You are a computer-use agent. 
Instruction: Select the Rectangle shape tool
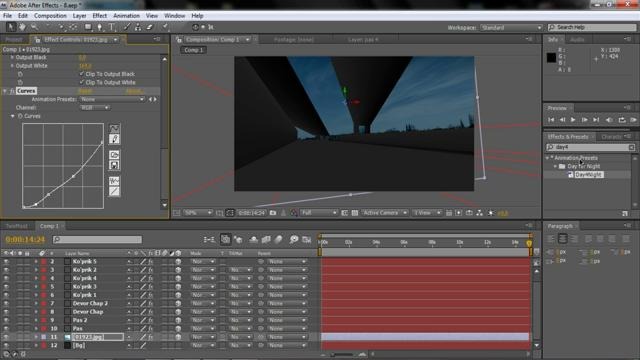(88, 27)
